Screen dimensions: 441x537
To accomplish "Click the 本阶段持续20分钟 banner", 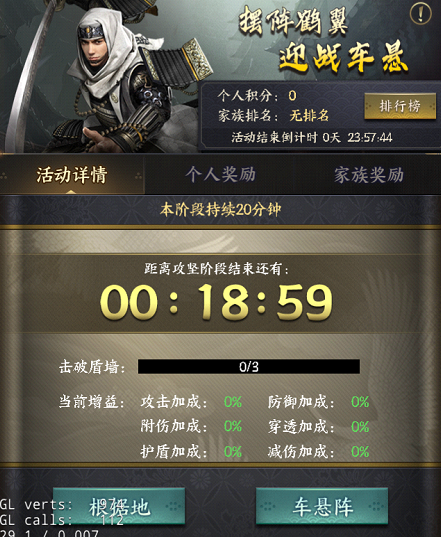I will pyautogui.click(x=220, y=209).
